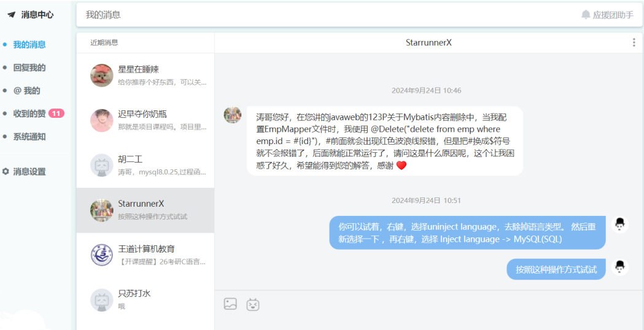
Task: Open the conversation with 星星在睡辣
Action: [145, 75]
